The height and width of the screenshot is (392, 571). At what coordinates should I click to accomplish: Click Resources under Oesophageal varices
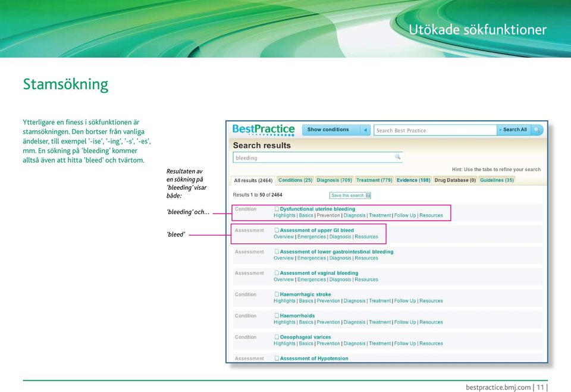pos(431,343)
